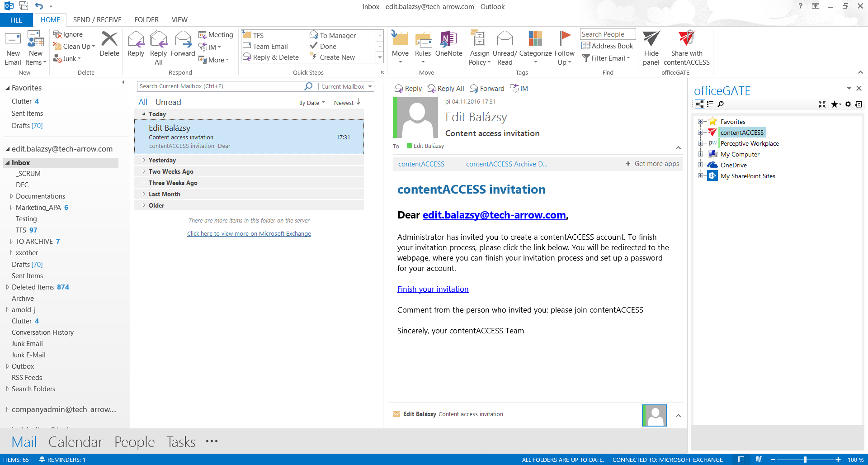The height and width of the screenshot is (465, 868).
Task: Click the Reply icon in the ribbon
Action: [x=136, y=40]
